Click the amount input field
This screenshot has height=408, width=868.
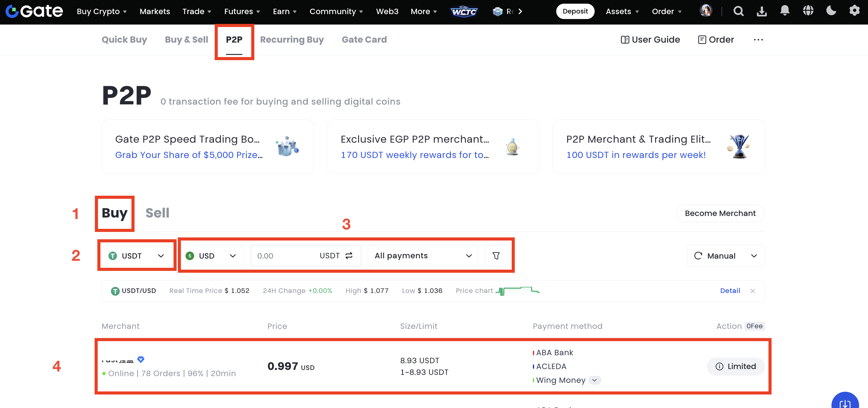[283, 256]
